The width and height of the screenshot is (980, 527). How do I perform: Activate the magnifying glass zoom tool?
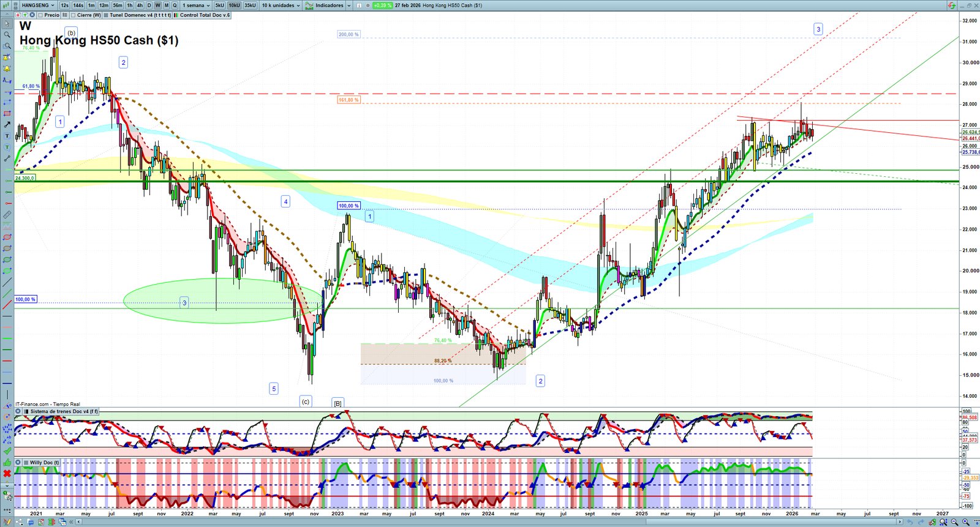[x=7, y=35]
